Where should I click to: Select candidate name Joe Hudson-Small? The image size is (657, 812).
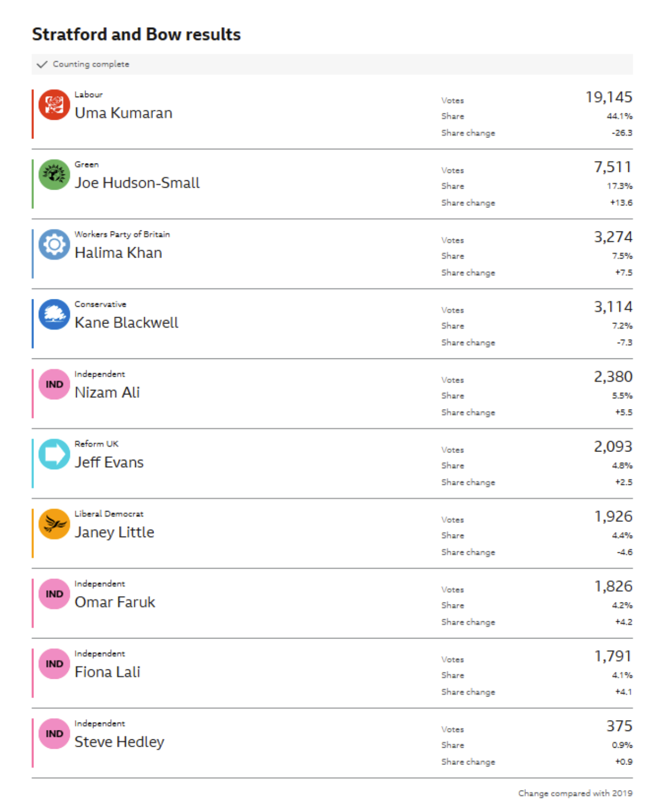point(137,183)
